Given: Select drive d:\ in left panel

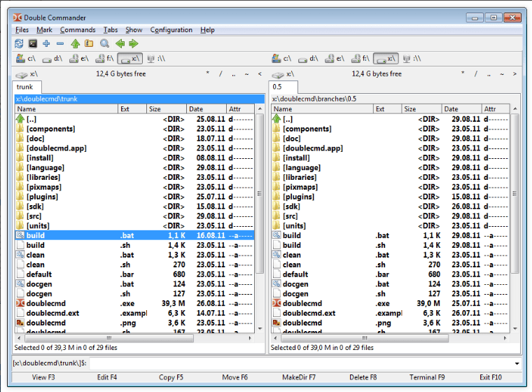Looking at the screenshot, I should point(52,59).
